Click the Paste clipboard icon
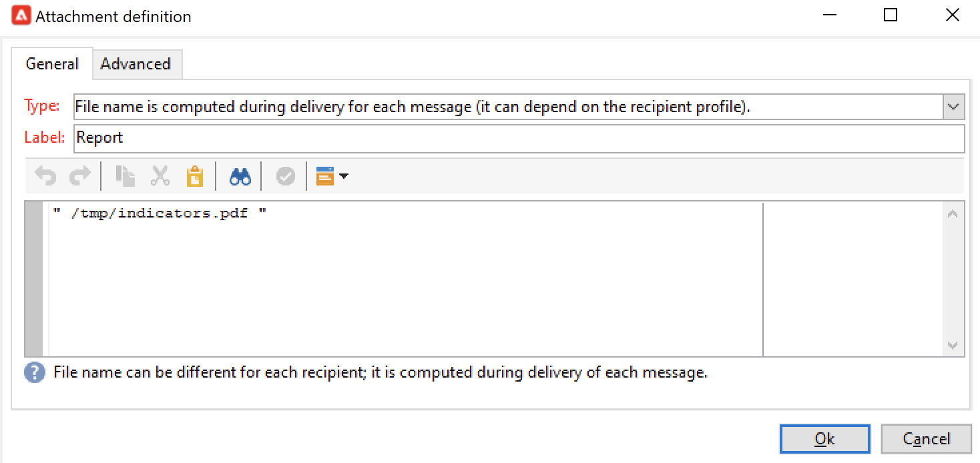The image size is (980, 463). 194,176
